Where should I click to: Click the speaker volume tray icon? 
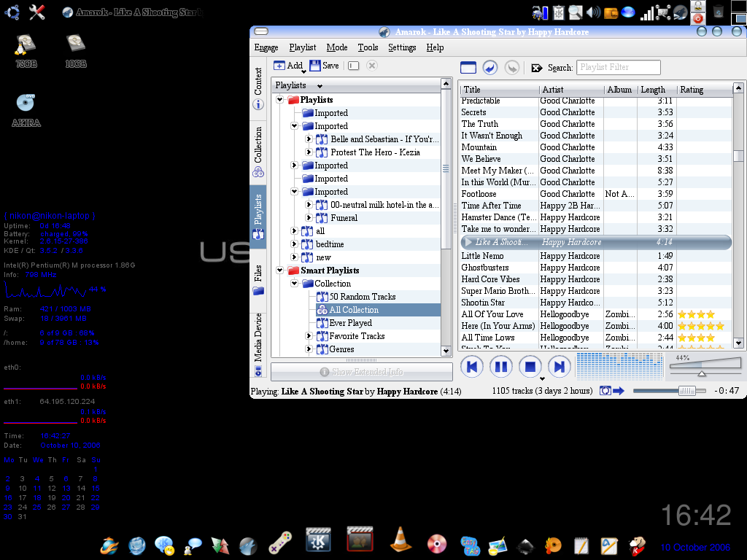(x=593, y=12)
